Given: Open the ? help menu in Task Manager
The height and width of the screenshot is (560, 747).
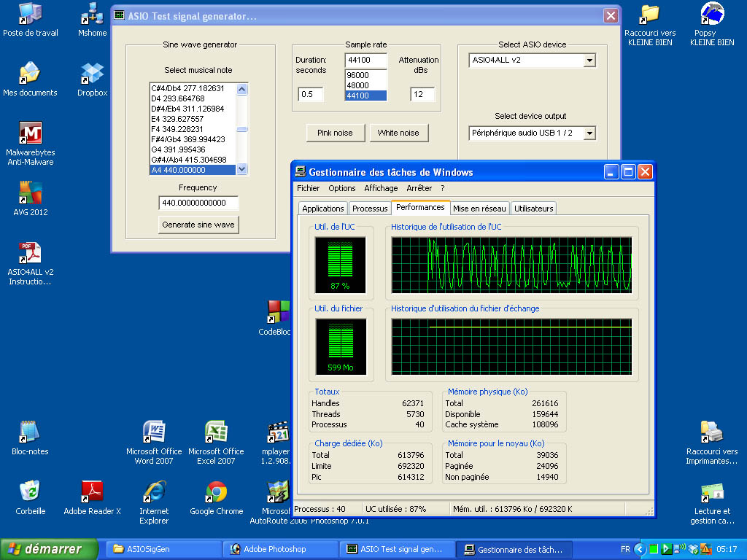Looking at the screenshot, I should tap(443, 188).
